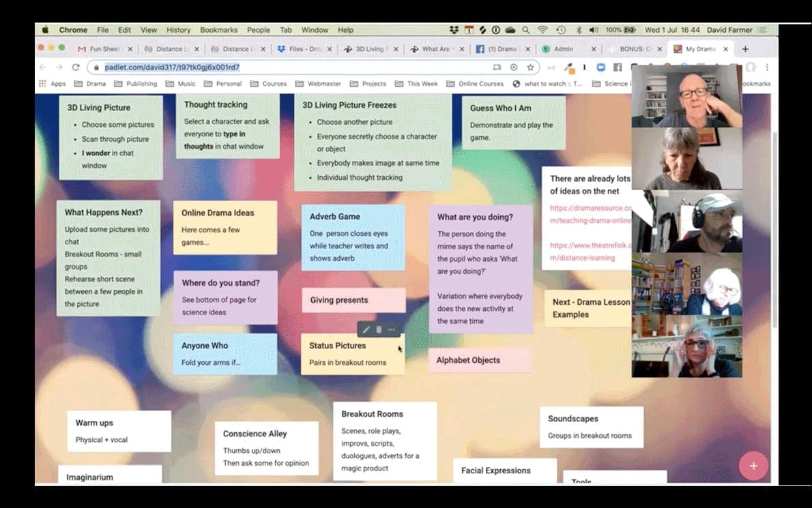Click the headphones participant video thumbnail

pos(686,222)
